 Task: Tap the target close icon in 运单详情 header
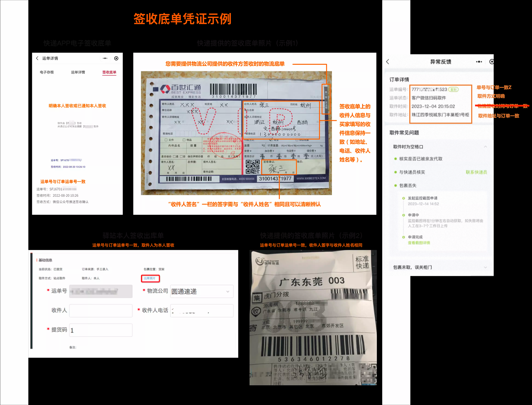point(116,58)
